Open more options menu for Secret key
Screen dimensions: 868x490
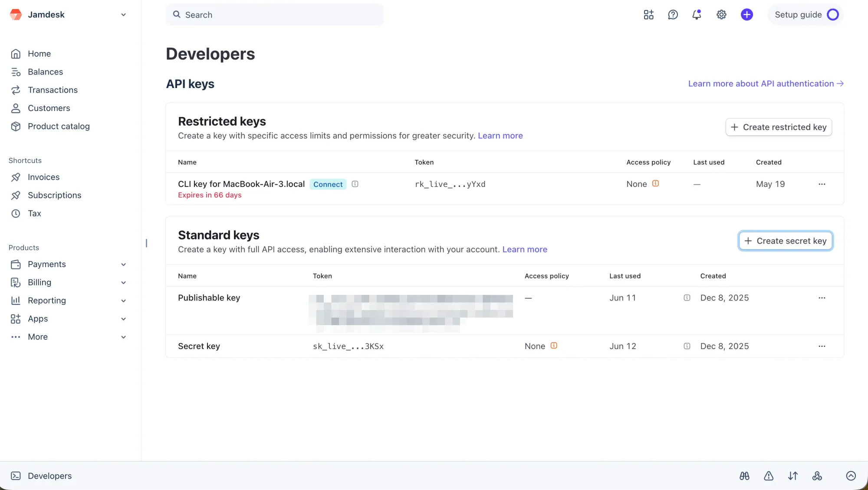point(822,346)
